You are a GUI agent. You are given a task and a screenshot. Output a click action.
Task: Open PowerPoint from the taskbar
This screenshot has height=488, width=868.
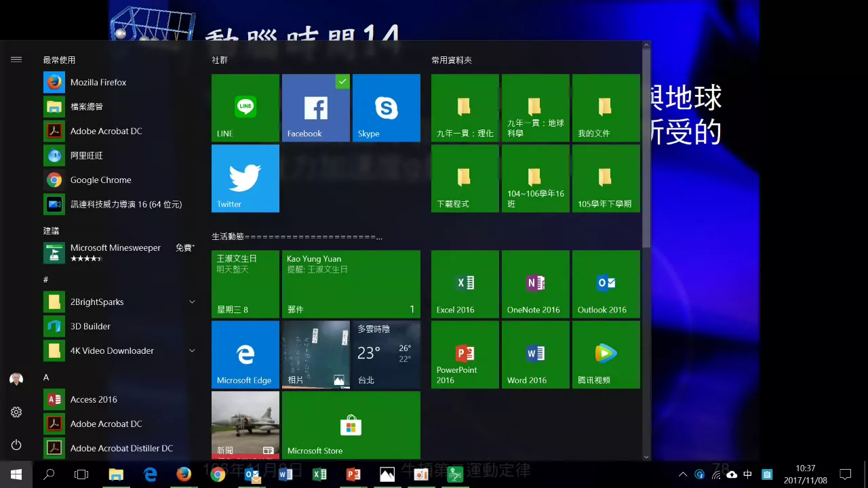353,474
